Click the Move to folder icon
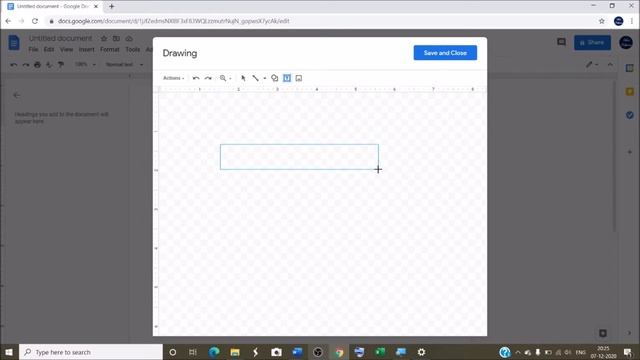 pos(116,38)
